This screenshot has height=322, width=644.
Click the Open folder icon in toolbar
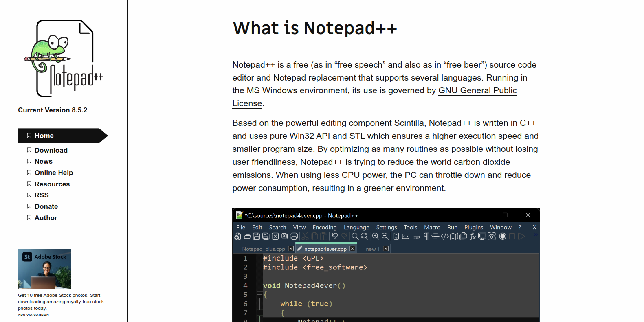[x=247, y=236]
